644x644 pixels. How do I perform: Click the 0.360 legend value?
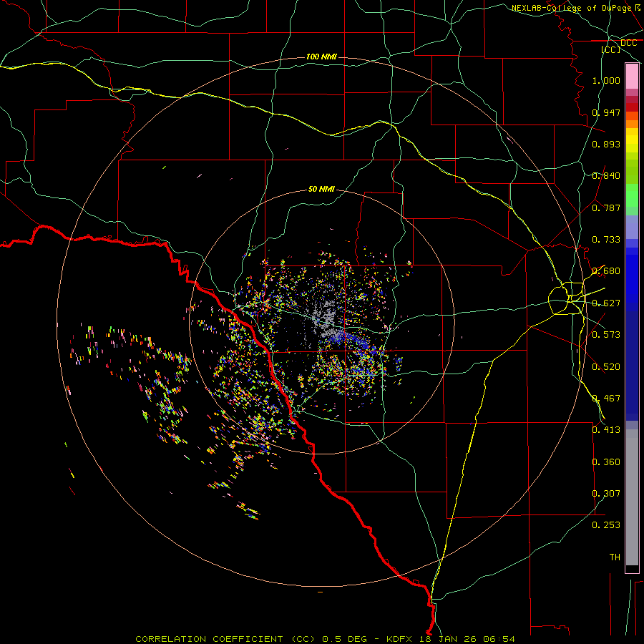tap(606, 462)
